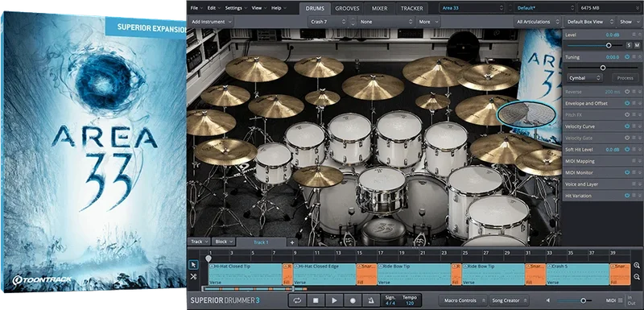644x310 pixels.
Task: Open the Area 33 library selector
Action: pyautogui.click(x=472, y=8)
